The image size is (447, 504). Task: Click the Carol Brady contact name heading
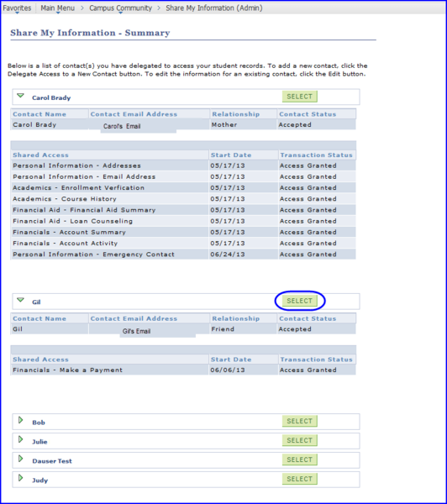[51, 97]
